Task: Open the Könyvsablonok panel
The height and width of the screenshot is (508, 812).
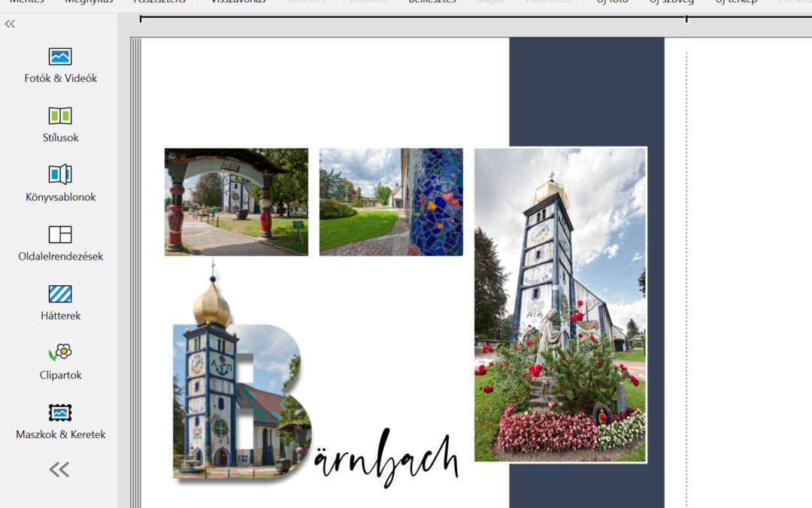Action: coord(60,184)
